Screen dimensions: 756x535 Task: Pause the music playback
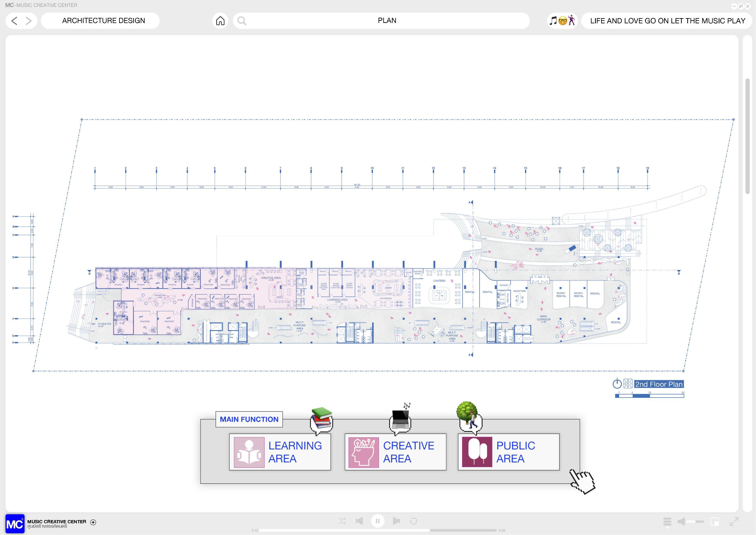click(378, 521)
